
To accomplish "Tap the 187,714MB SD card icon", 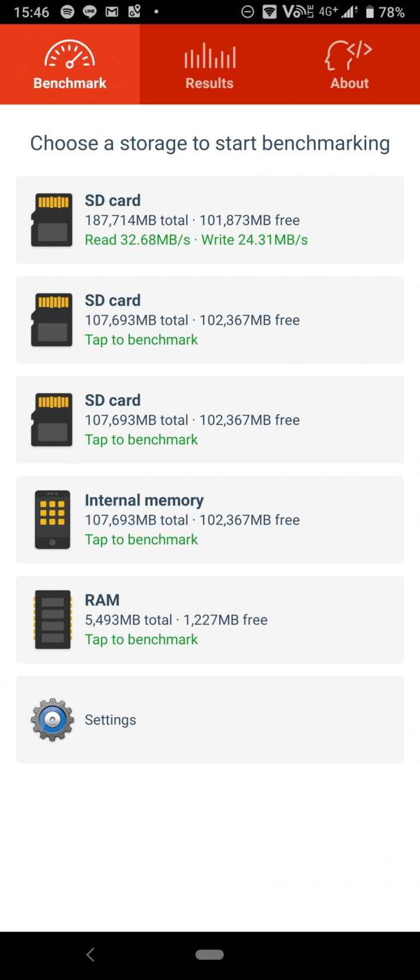I will [52, 220].
